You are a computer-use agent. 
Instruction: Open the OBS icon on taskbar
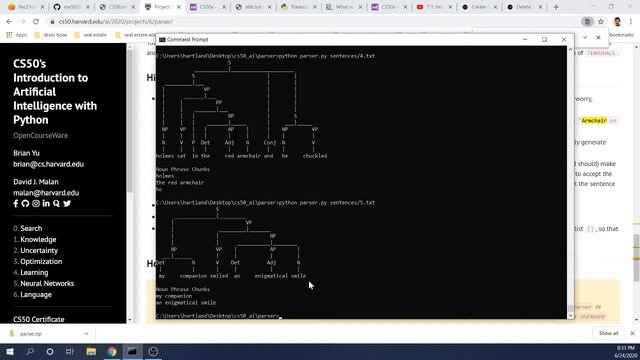coord(153,351)
